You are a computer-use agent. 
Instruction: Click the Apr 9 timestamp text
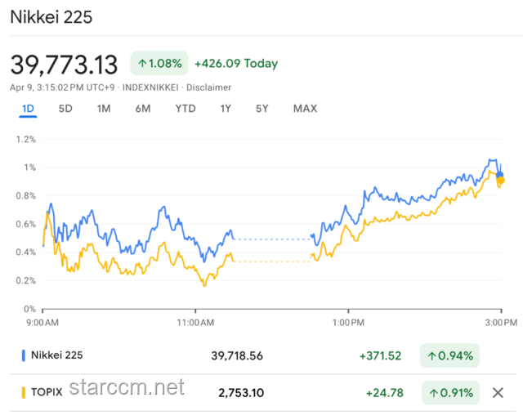pos(62,87)
